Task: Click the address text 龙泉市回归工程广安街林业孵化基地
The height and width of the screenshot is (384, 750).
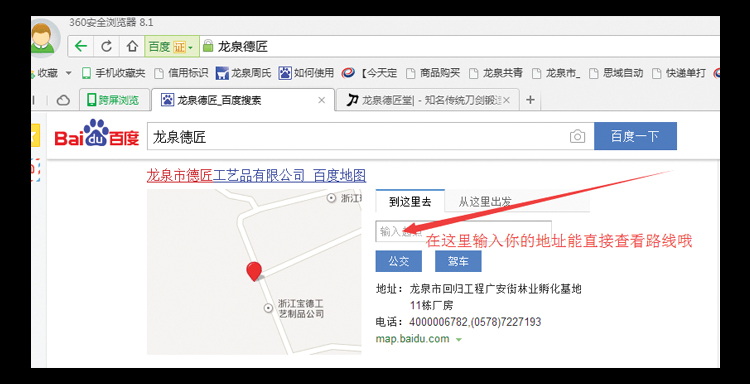Action: point(496,289)
